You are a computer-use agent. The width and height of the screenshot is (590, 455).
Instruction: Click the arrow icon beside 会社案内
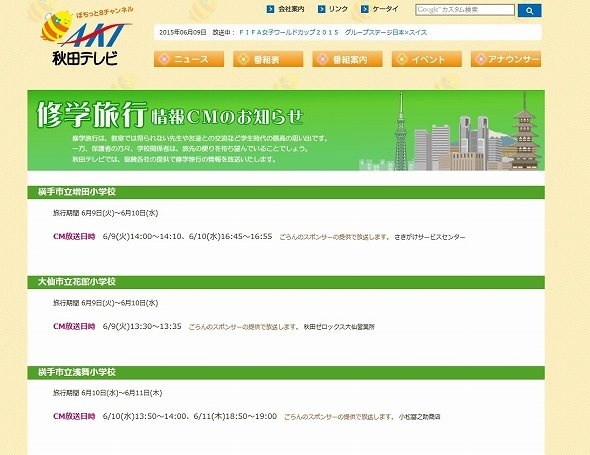point(270,9)
